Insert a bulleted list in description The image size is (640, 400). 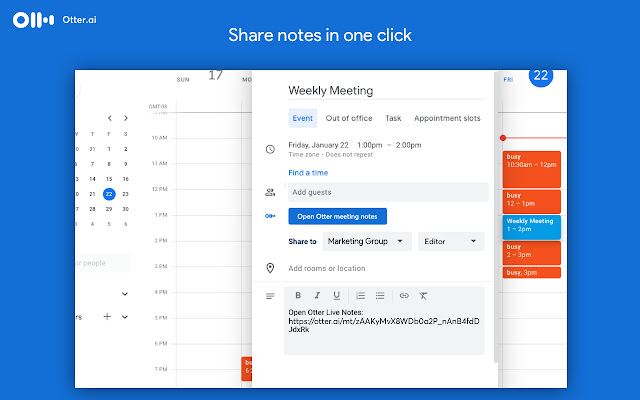(380, 296)
